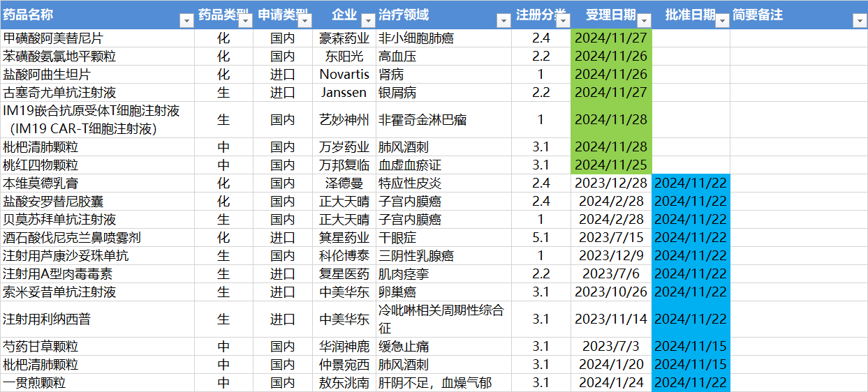Click the therapy cell 银屑病
This screenshot has width=868, height=392.
[x=443, y=93]
